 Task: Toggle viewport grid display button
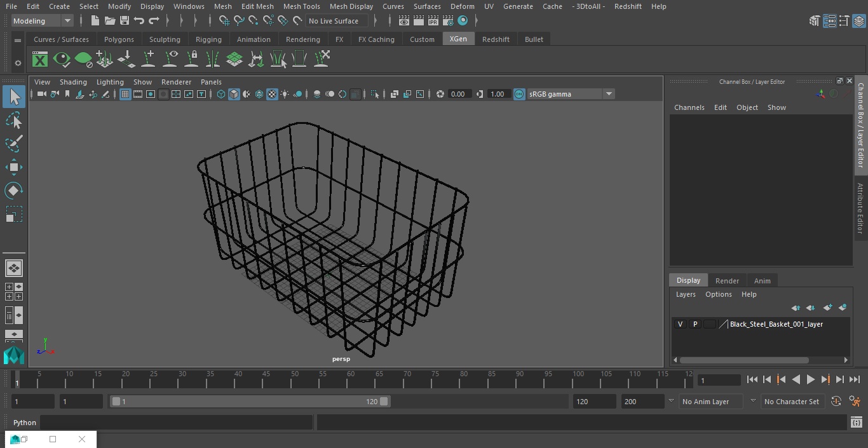coord(125,94)
